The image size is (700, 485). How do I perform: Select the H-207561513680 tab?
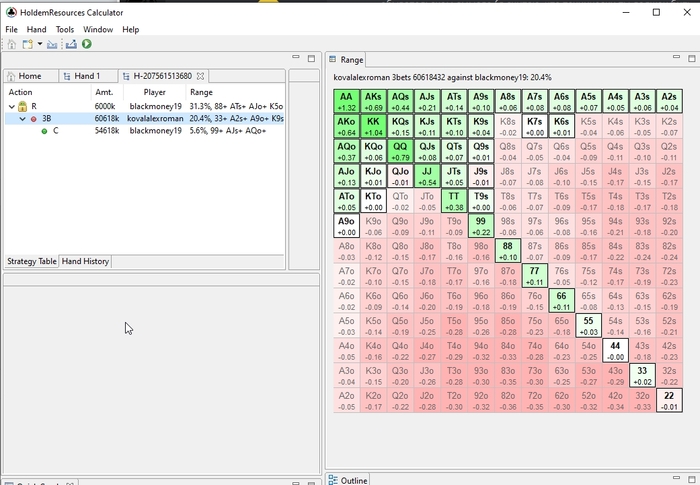[x=162, y=76]
